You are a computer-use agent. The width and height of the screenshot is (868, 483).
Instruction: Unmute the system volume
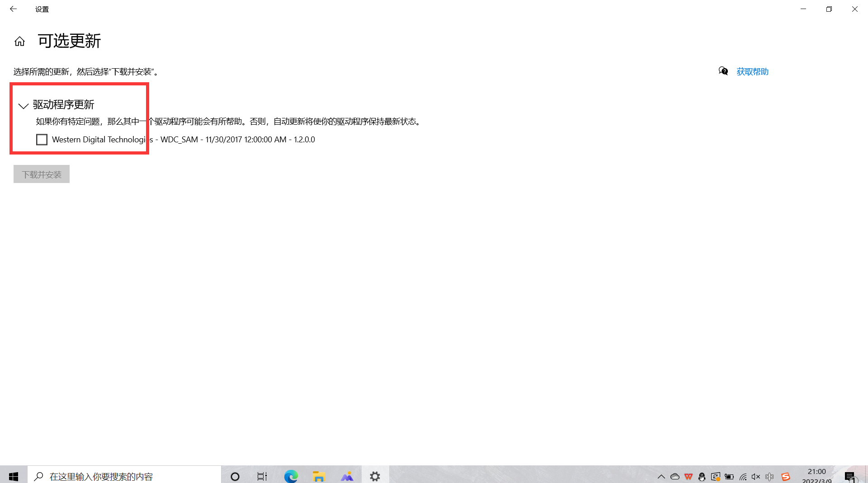(x=756, y=477)
